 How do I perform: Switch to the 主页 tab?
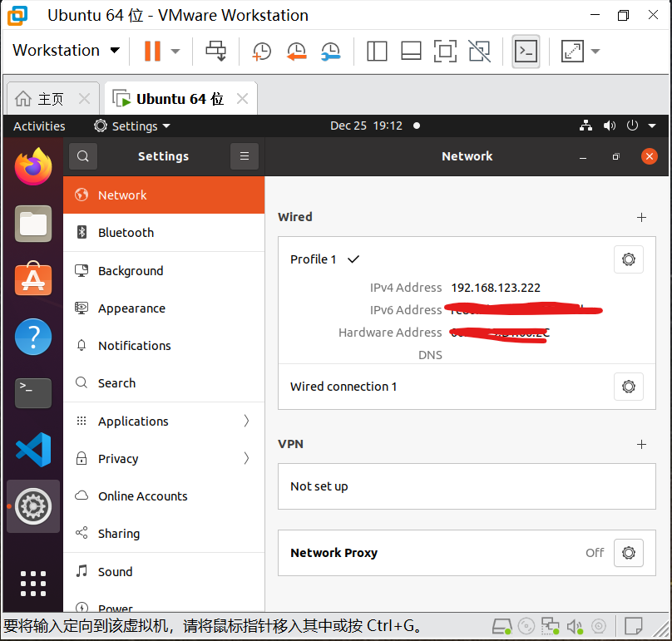tap(50, 99)
